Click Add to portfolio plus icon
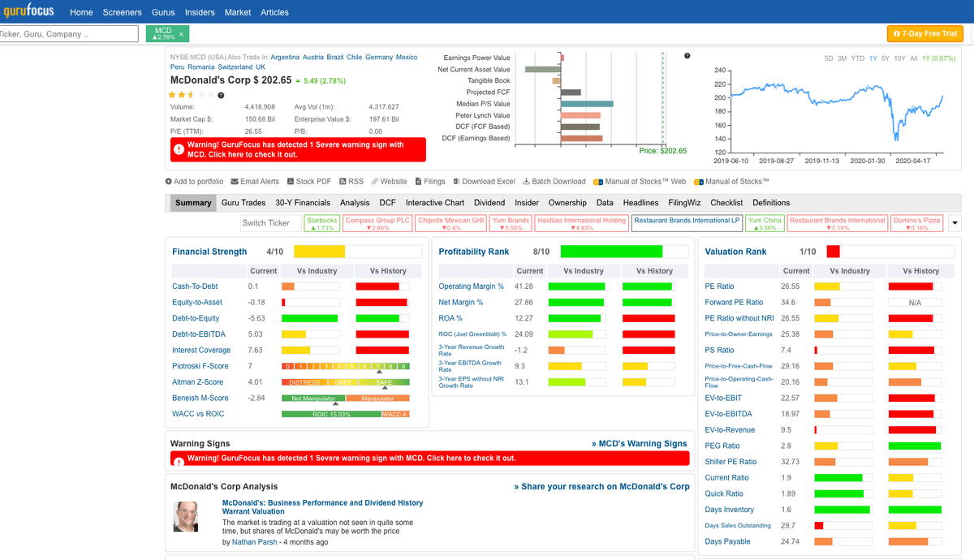Screen dimensions: 974x560 pos(169,182)
